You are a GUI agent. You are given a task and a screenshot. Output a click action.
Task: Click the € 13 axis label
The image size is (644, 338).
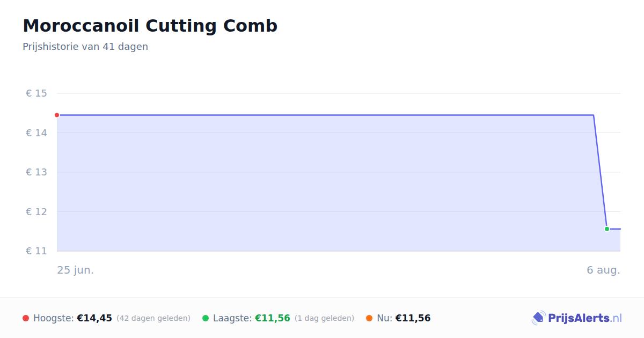click(36, 172)
